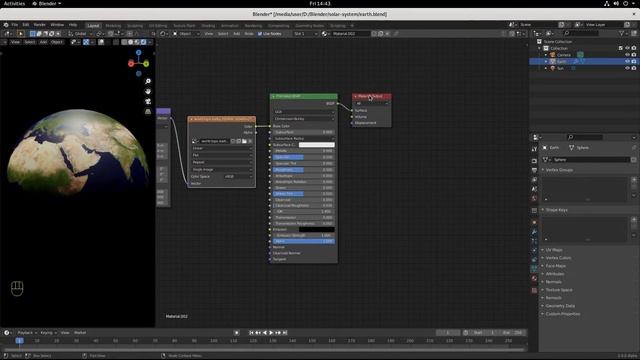Open the Scene properties tab icon
The height and width of the screenshot is (360, 640).
click(534, 189)
